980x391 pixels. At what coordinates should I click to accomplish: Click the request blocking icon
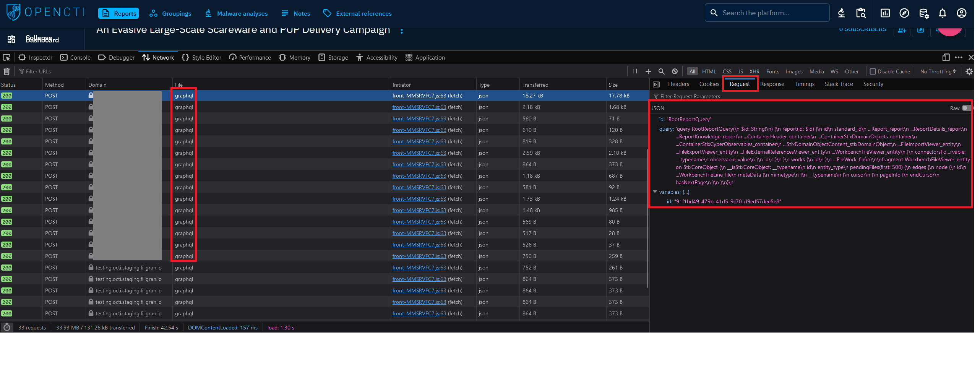(675, 71)
